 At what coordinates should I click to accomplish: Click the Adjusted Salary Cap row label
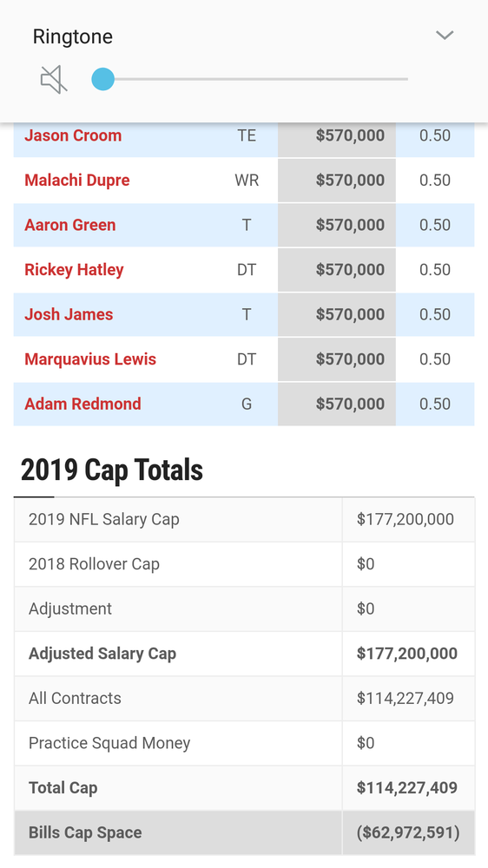click(102, 654)
